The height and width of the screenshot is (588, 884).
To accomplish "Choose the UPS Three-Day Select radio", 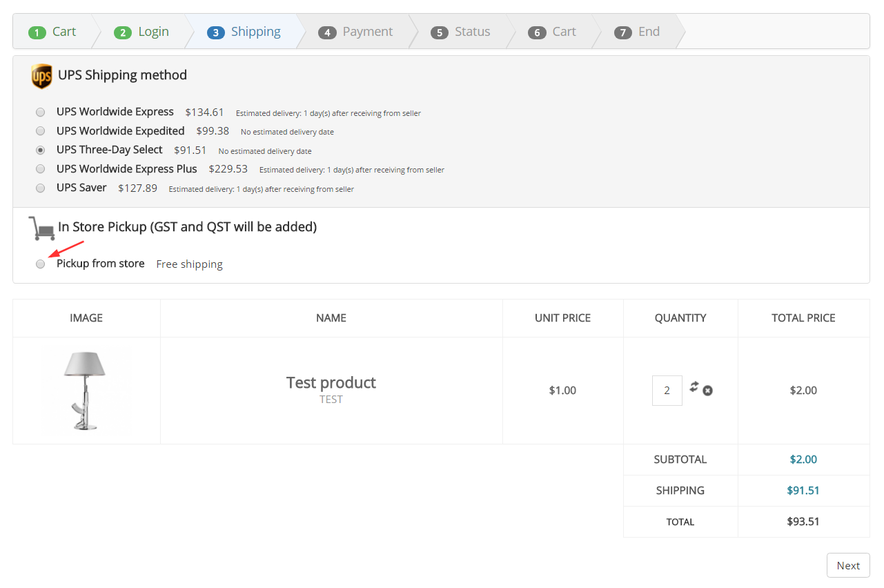I will point(41,150).
